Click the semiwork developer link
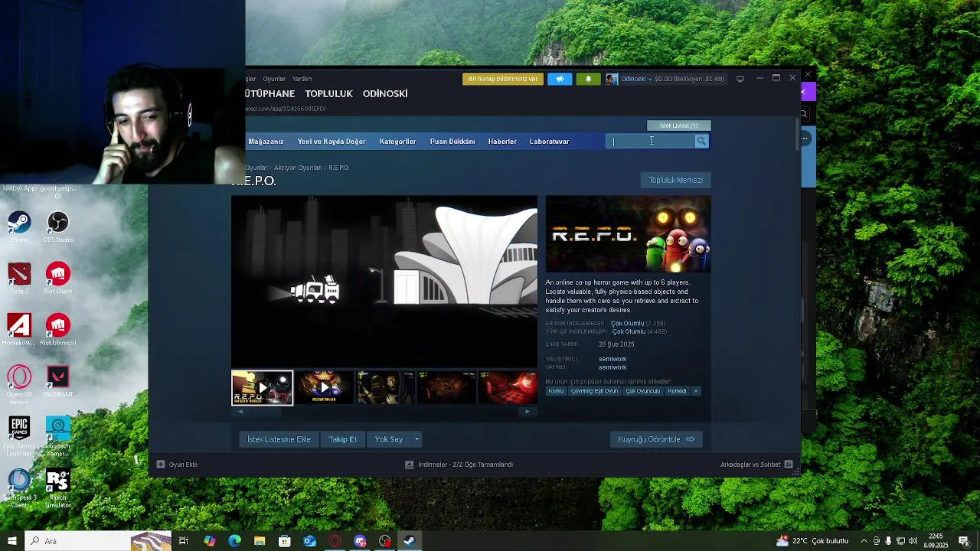Viewport: 980px width, 551px height. pos(612,359)
